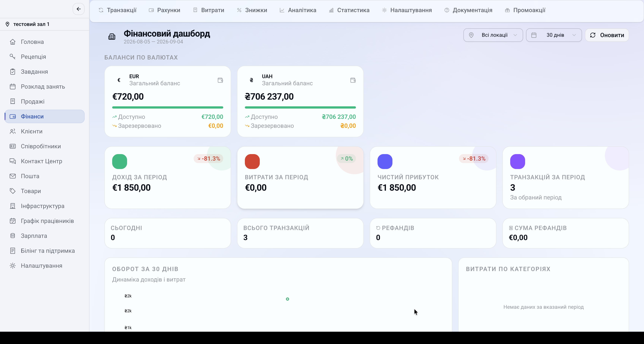Open Контакт Центр in sidebar
The width and height of the screenshot is (644, 344).
pos(45,161)
